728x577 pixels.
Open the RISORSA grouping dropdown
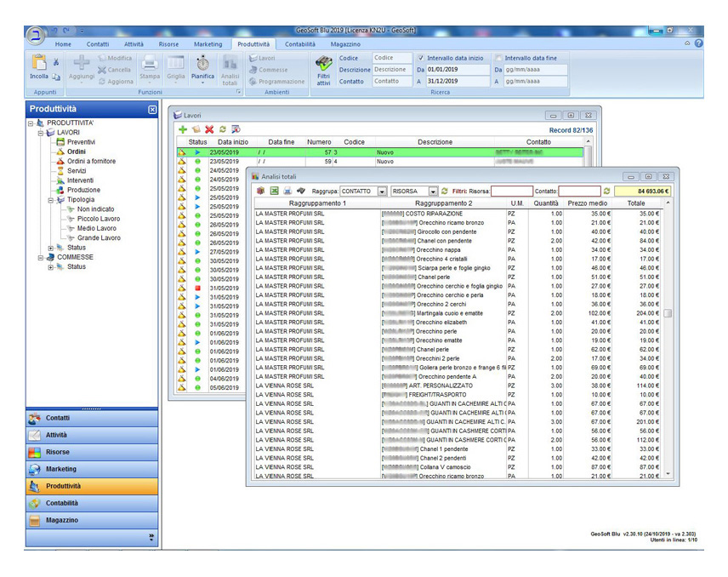point(433,191)
